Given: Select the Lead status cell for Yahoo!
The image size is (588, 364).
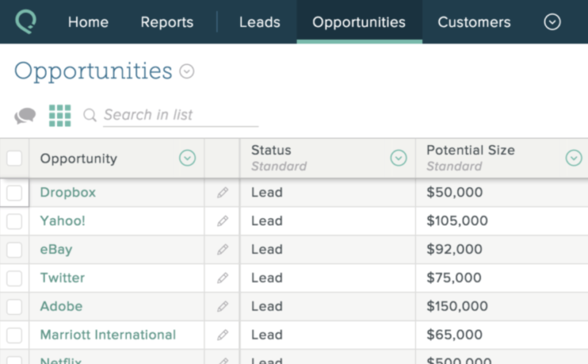Looking at the screenshot, I should tap(327, 221).
